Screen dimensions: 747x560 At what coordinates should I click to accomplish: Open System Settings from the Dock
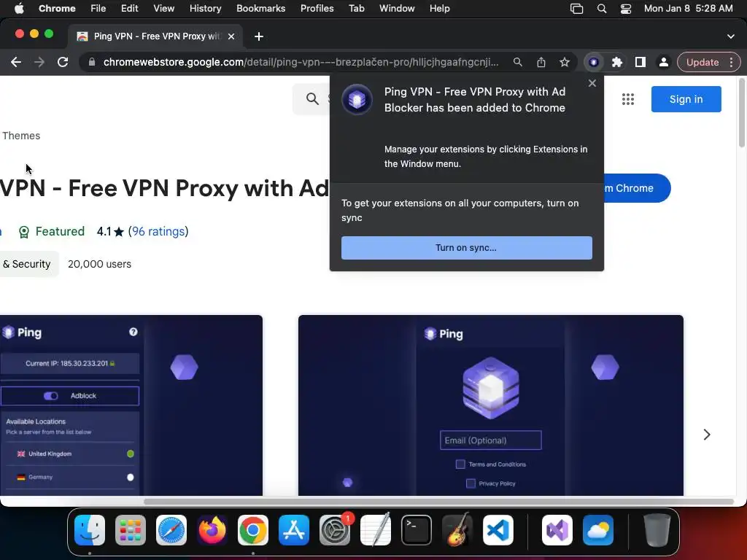coord(335,530)
